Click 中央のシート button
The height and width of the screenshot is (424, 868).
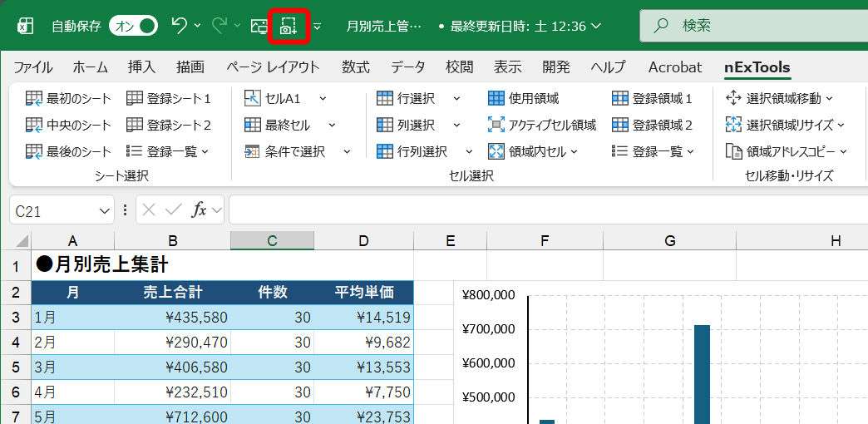[x=69, y=125]
